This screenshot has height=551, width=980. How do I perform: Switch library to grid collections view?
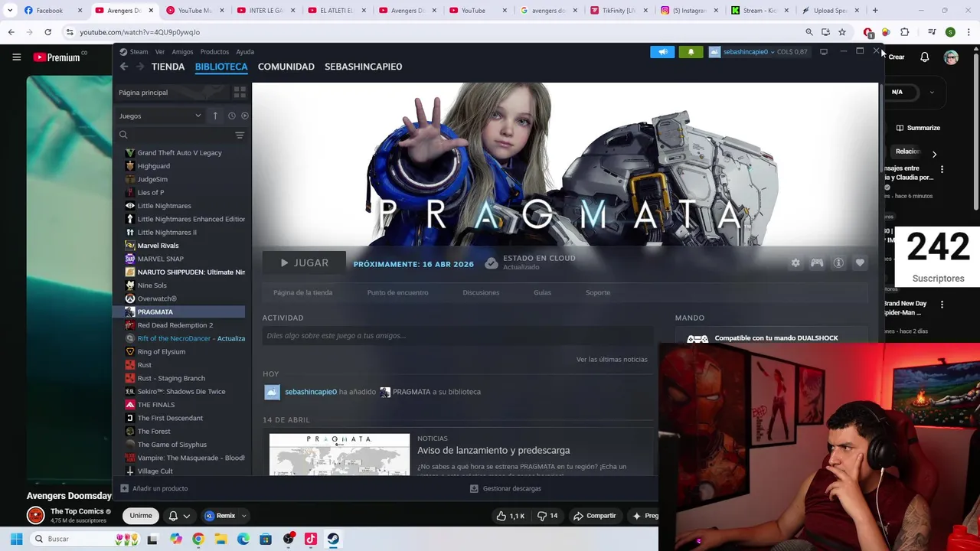tap(240, 93)
